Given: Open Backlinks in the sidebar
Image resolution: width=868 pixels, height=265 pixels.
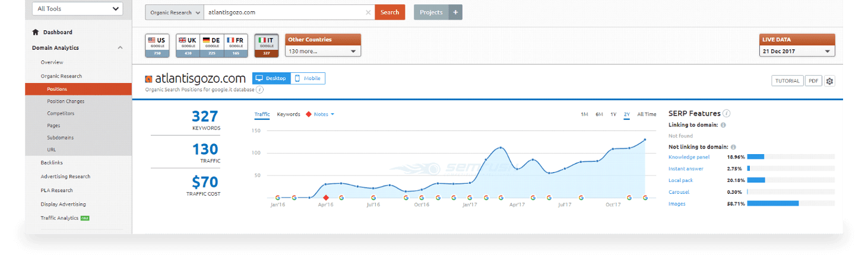Looking at the screenshot, I should [52, 162].
